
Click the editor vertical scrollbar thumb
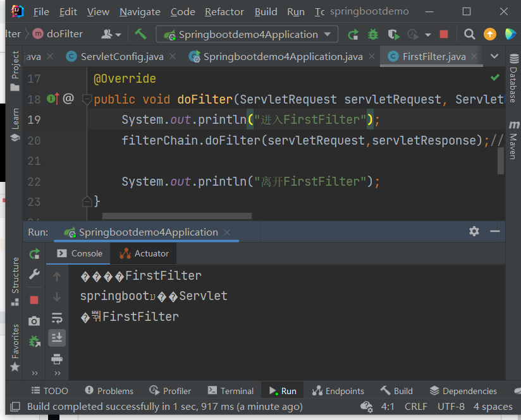(x=500, y=160)
